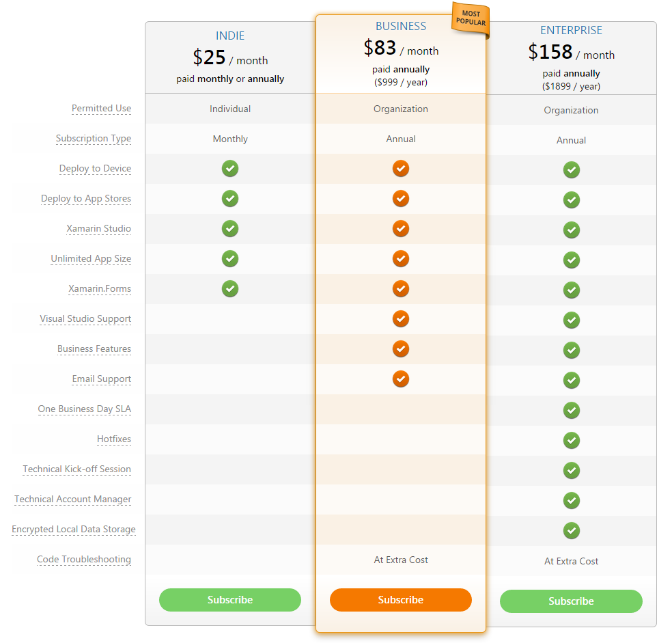Viewport: 672px width, 643px height.
Task: Click the Unlimited App Size checkmark under Indie
Action: coord(230,259)
